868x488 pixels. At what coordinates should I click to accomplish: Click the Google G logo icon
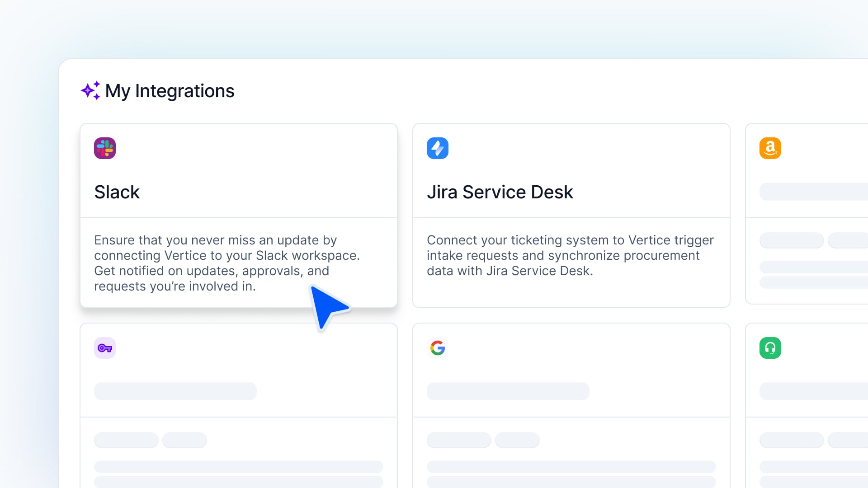point(437,348)
